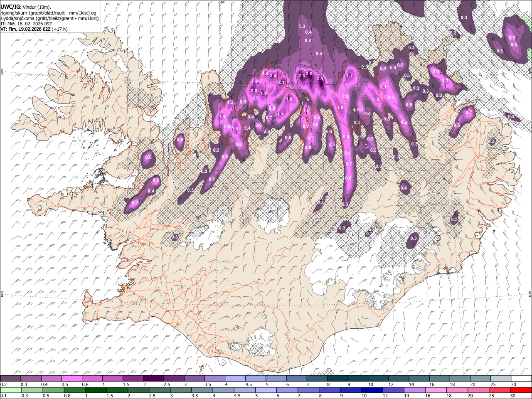Viewport: 532px width, 399px height.
Task: Click lower legend swatch between 12 and 14
Action: 393,390
